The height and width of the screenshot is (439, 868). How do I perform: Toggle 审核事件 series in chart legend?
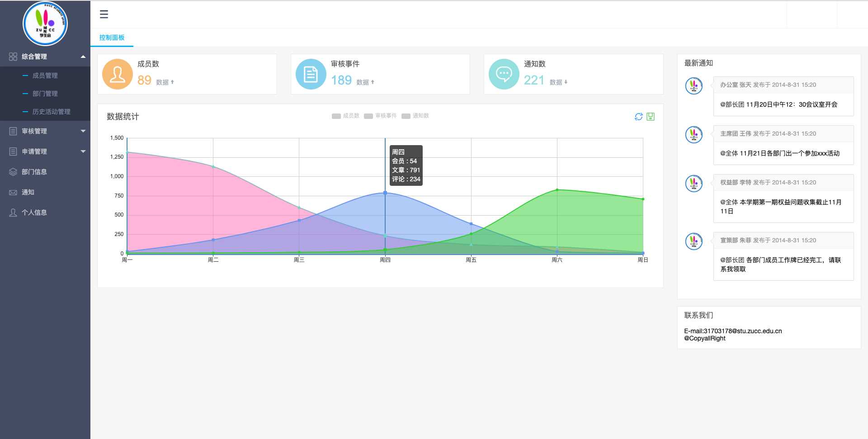pyautogui.click(x=381, y=116)
